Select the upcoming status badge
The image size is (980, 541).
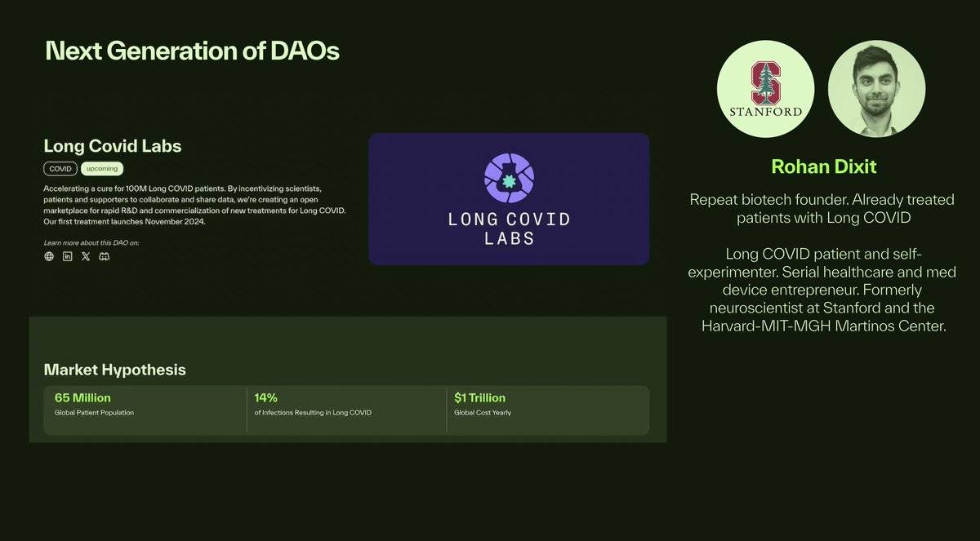coord(102,169)
